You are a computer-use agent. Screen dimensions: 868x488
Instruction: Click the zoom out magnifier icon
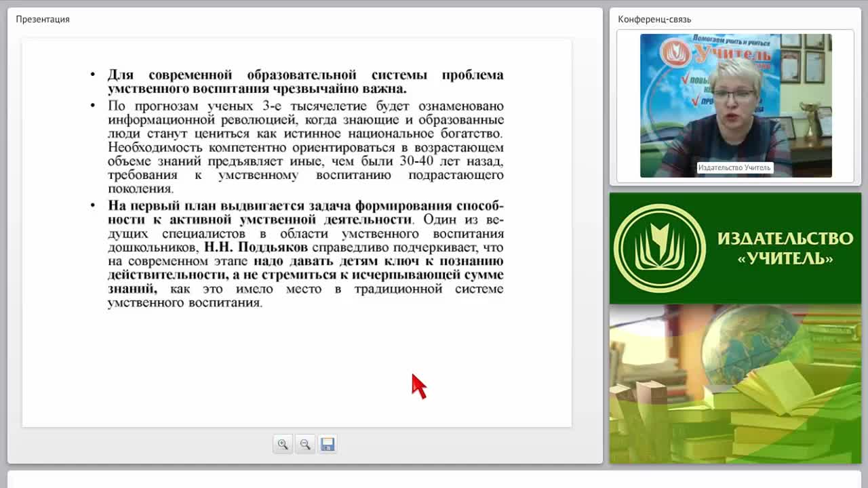[305, 445]
